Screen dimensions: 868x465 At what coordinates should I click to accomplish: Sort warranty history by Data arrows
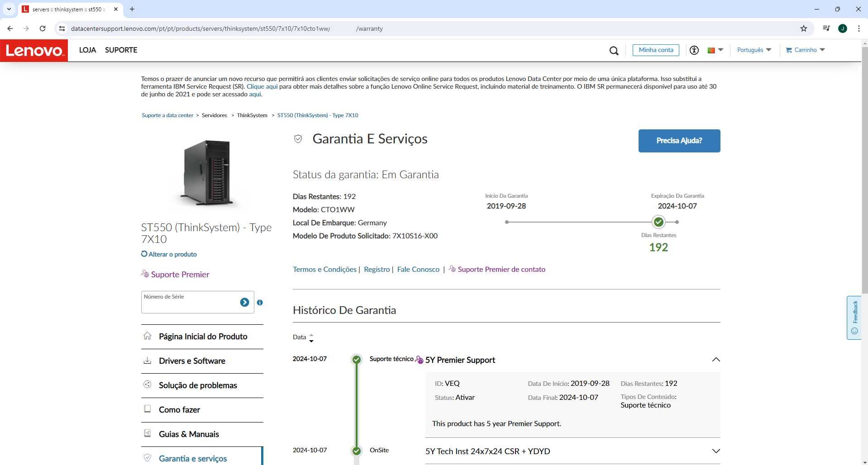311,337
